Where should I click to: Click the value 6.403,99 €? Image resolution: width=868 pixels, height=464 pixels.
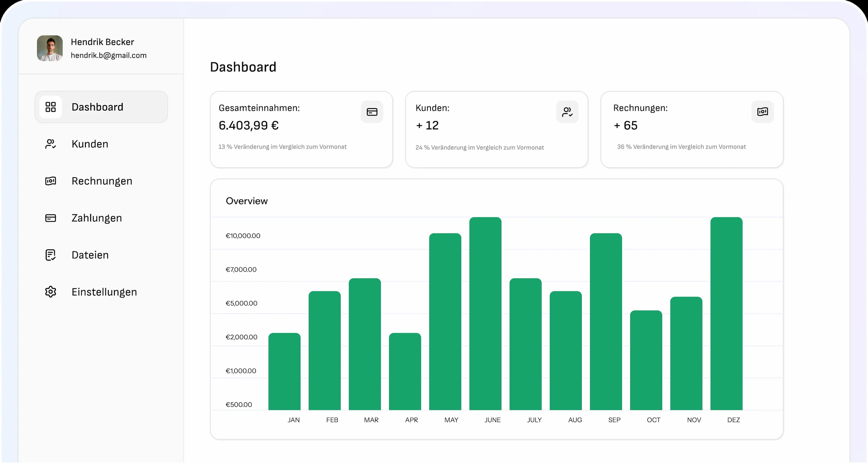(249, 125)
